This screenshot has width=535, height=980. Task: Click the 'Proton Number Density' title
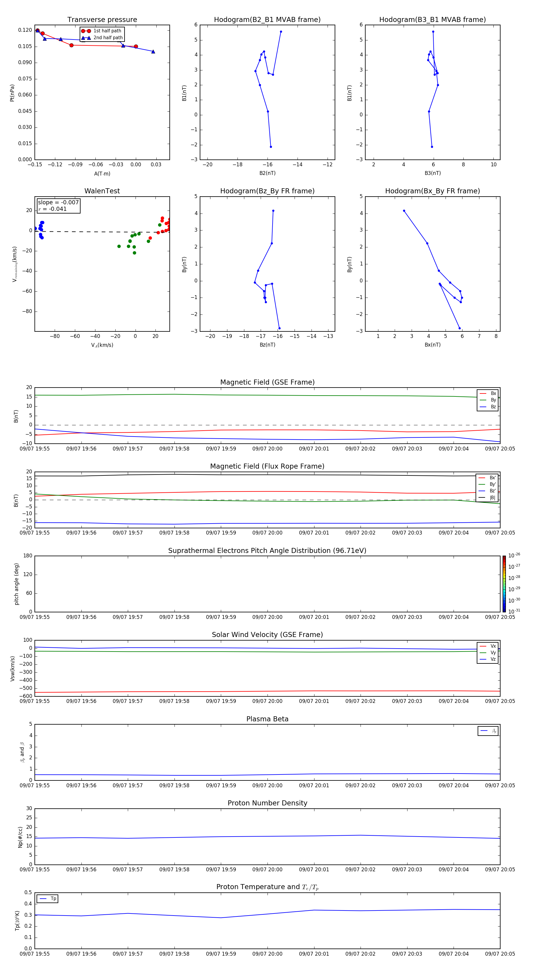click(267, 803)
